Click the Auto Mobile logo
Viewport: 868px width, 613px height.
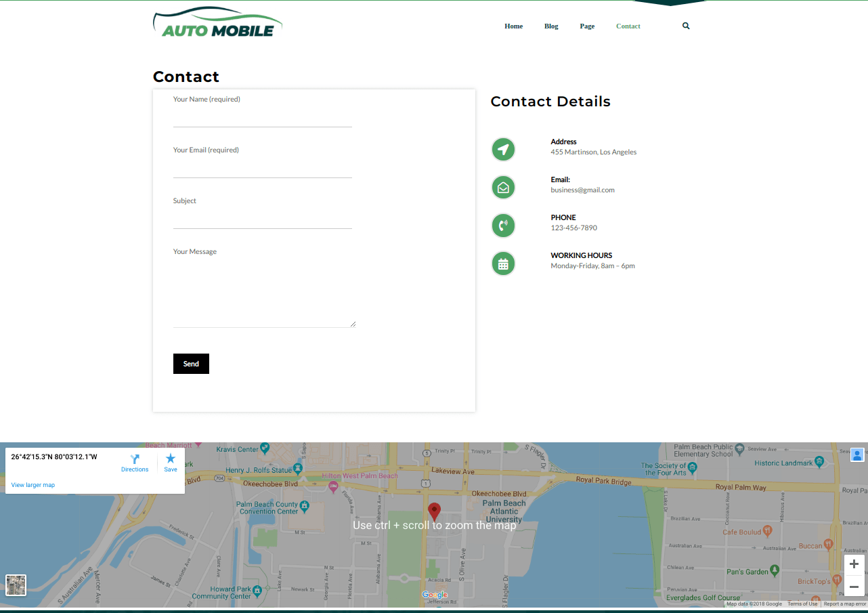coord(217,23)
